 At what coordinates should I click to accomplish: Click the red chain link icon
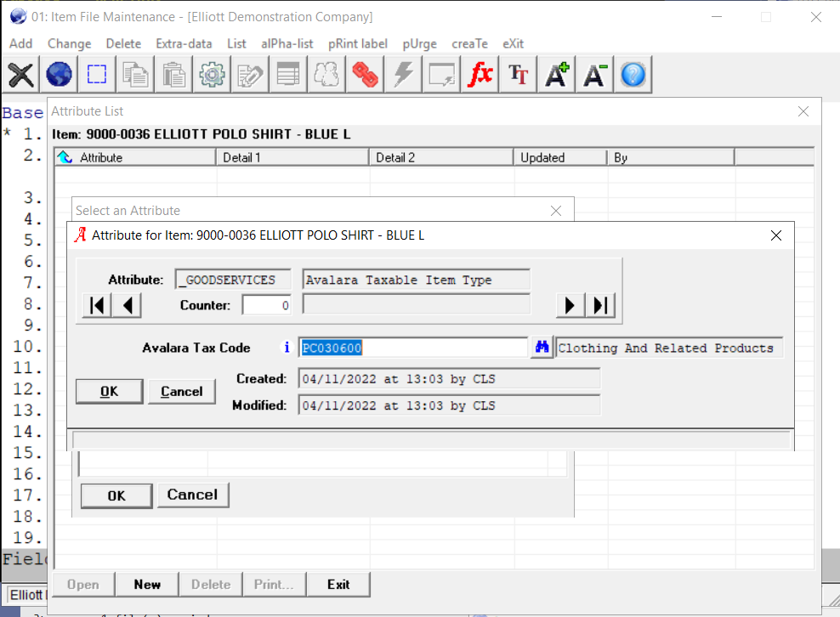tap(365, 75)
